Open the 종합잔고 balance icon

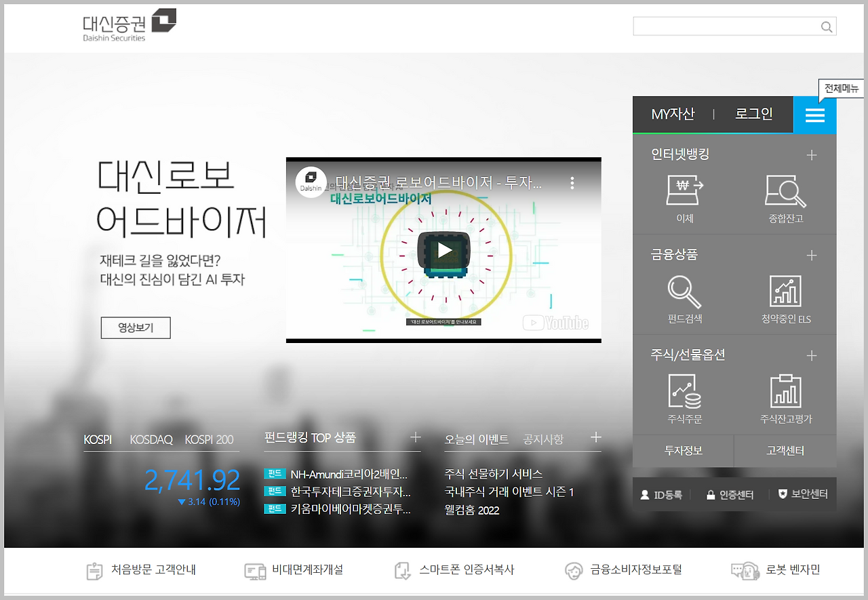coord(786,191)
